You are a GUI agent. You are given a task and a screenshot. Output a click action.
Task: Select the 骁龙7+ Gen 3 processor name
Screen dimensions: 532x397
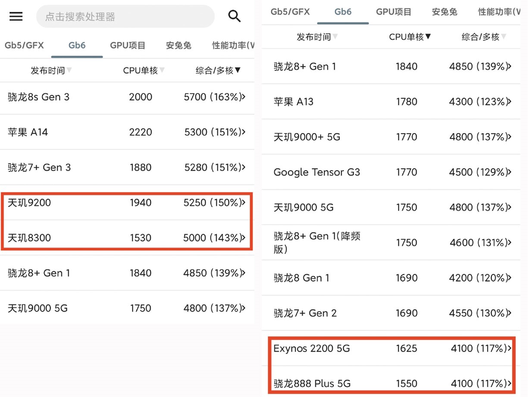pyautogui.click(x=39, y=167)
